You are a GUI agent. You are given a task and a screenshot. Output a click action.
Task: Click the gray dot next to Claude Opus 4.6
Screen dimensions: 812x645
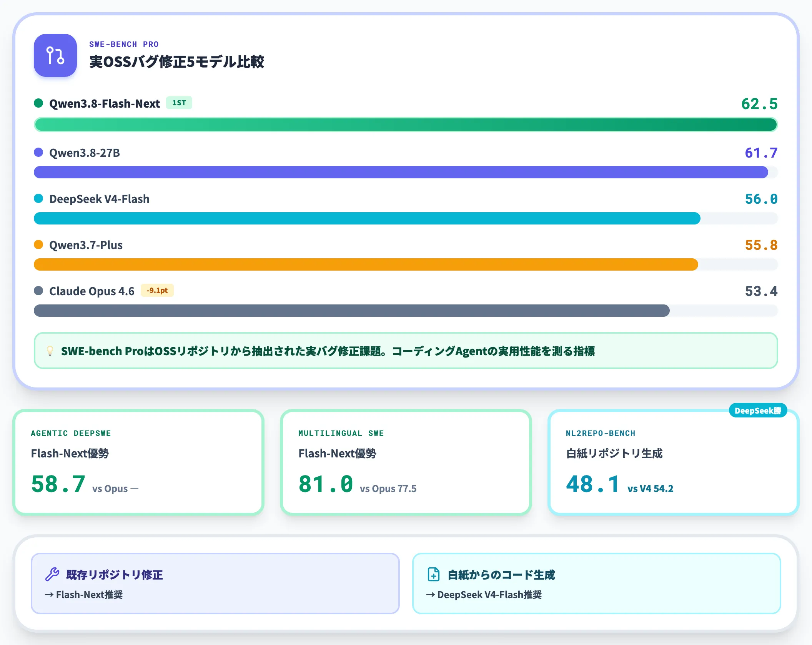(x=38, y=291)
